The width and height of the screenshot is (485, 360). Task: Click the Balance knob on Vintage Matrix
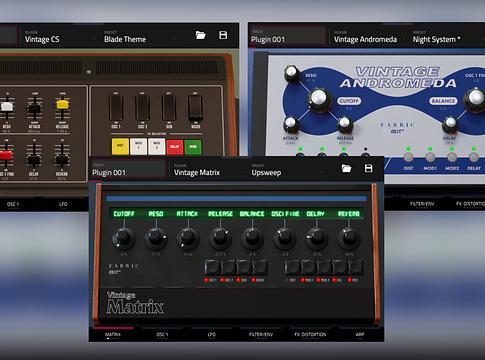click(x=252, y=237)
